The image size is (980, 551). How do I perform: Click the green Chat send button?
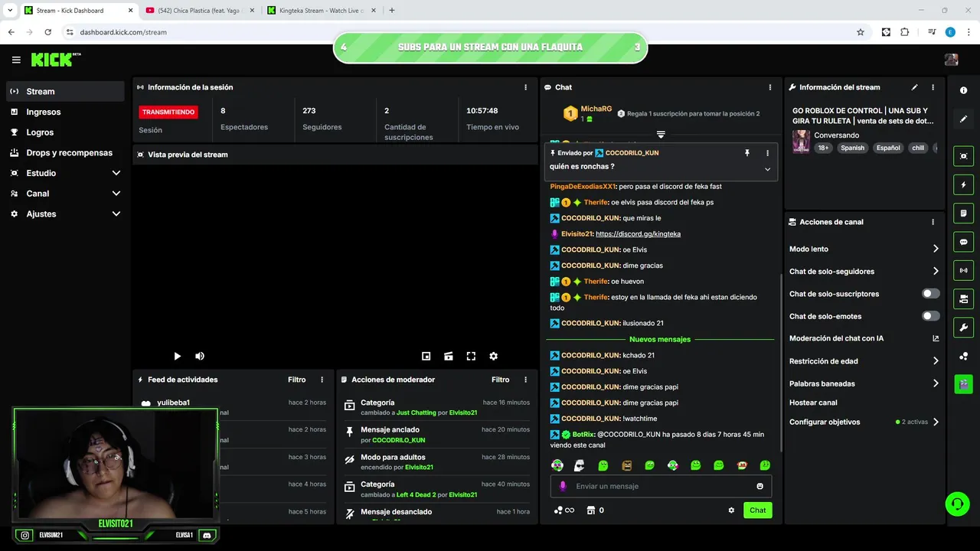pos(757,510)
